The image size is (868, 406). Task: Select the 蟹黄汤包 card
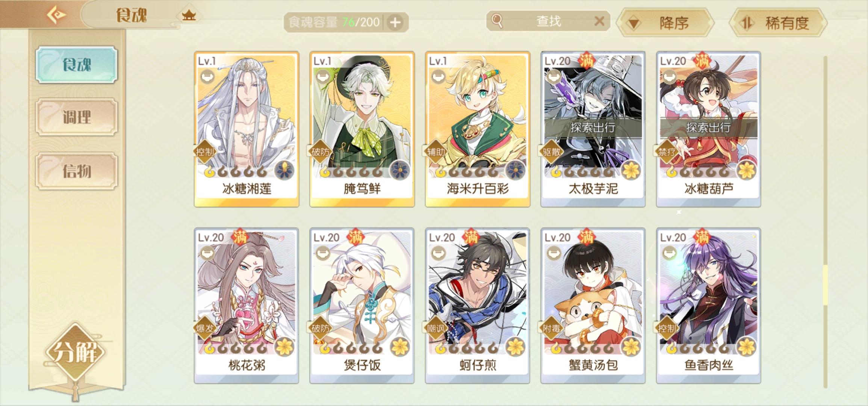(x=593, y=306)
